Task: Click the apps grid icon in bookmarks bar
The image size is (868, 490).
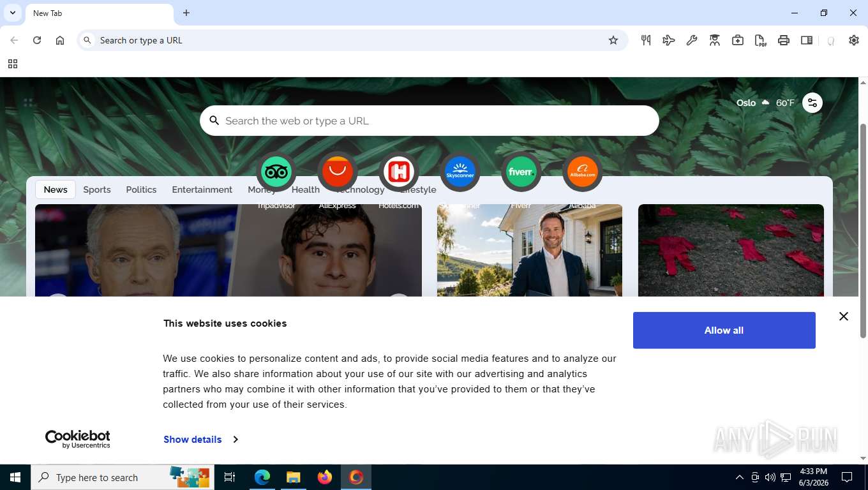Action: (13, 64)
